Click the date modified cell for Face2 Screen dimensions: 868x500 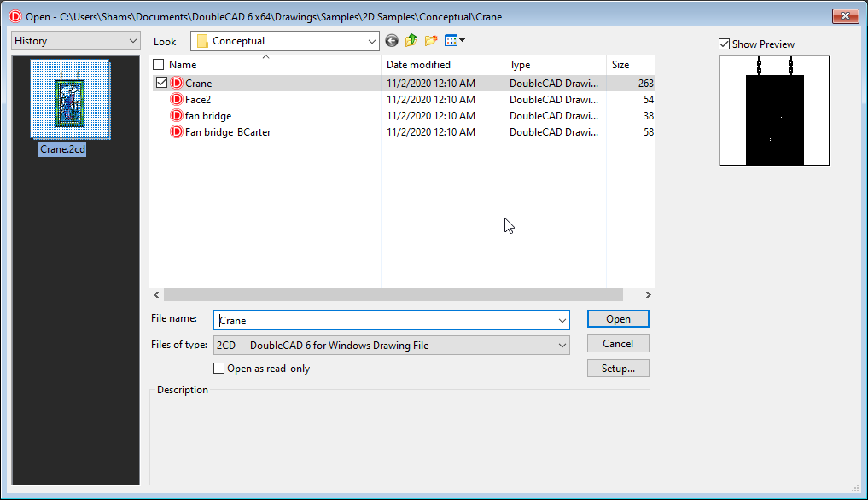(x=431, y=100)
